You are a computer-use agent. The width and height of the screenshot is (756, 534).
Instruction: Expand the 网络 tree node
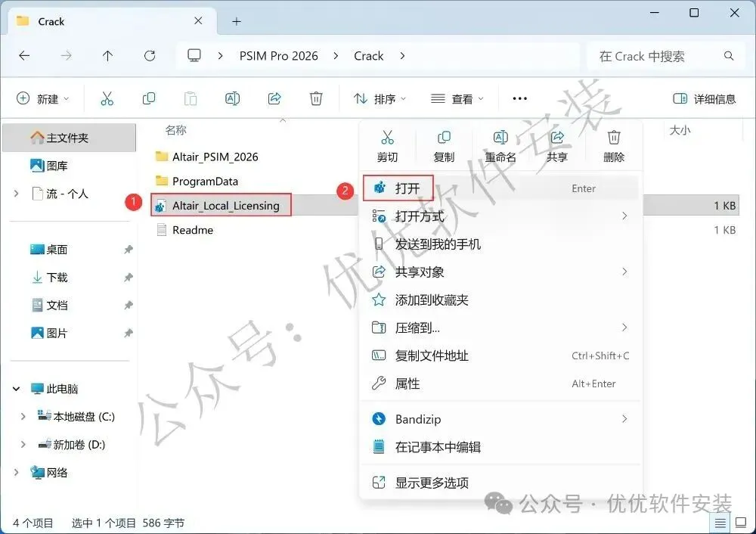pyautogui.click(x=17, y=472)
